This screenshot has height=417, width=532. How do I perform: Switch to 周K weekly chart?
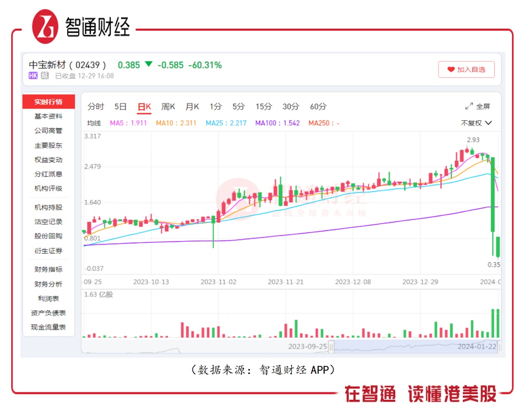click(x=168, y=106)
